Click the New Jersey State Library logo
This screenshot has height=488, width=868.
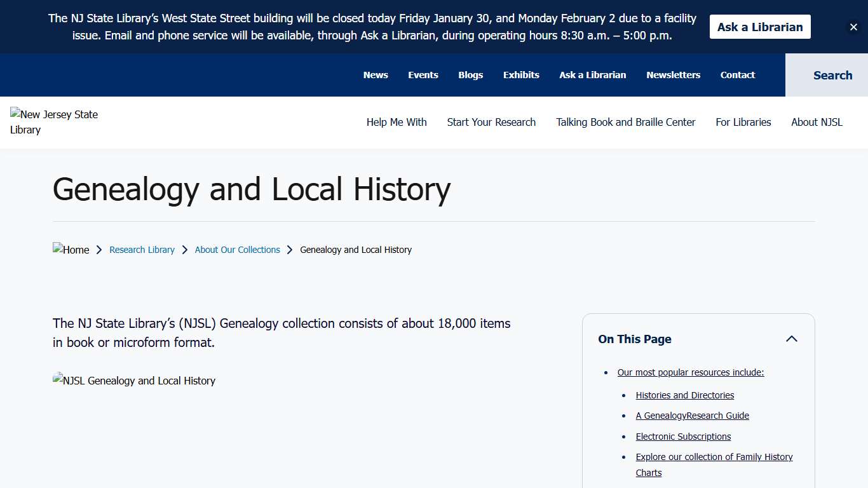(x=54, y=122)
